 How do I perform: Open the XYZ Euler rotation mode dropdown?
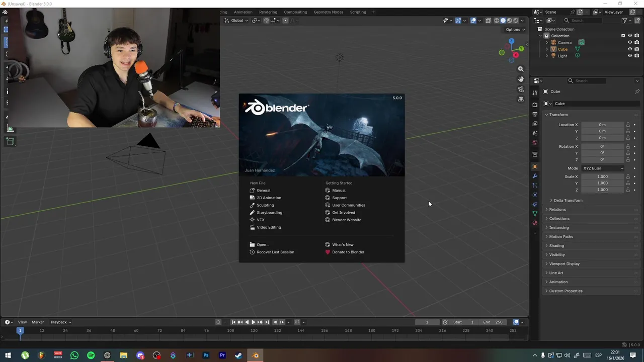click(x=603, y=168)
